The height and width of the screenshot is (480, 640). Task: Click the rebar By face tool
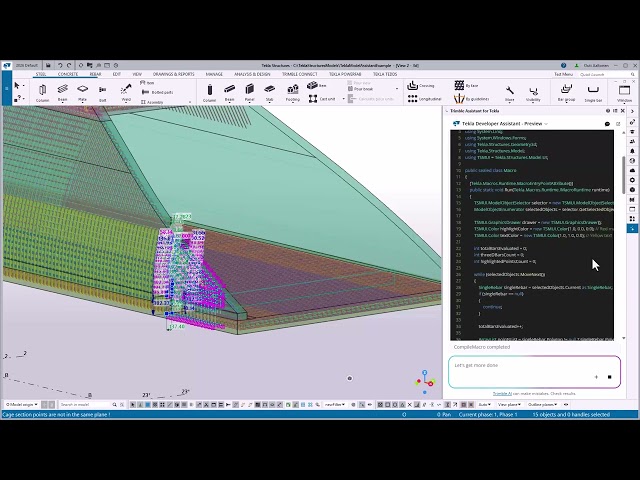[466, 86]
